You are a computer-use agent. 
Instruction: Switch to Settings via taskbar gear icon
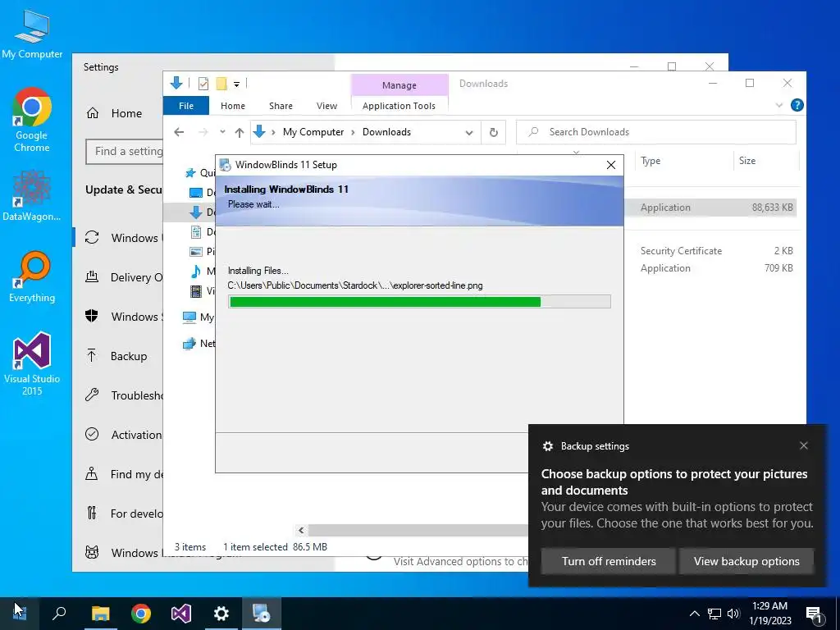click(221, 614)
